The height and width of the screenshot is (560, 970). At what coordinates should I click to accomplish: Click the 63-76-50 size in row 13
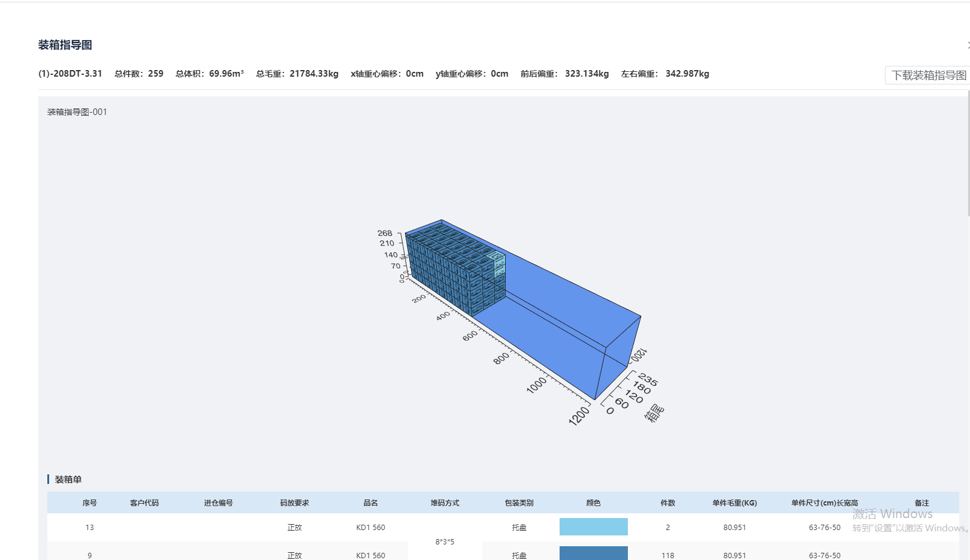[x=824, y=528]
